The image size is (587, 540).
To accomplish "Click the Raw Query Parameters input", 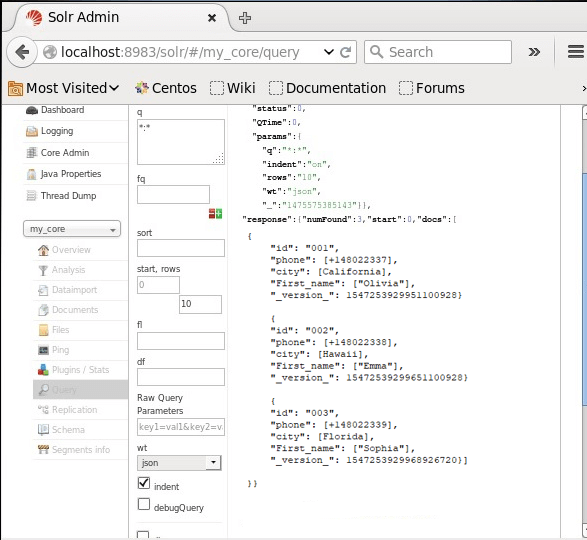I will click(181, 427).
